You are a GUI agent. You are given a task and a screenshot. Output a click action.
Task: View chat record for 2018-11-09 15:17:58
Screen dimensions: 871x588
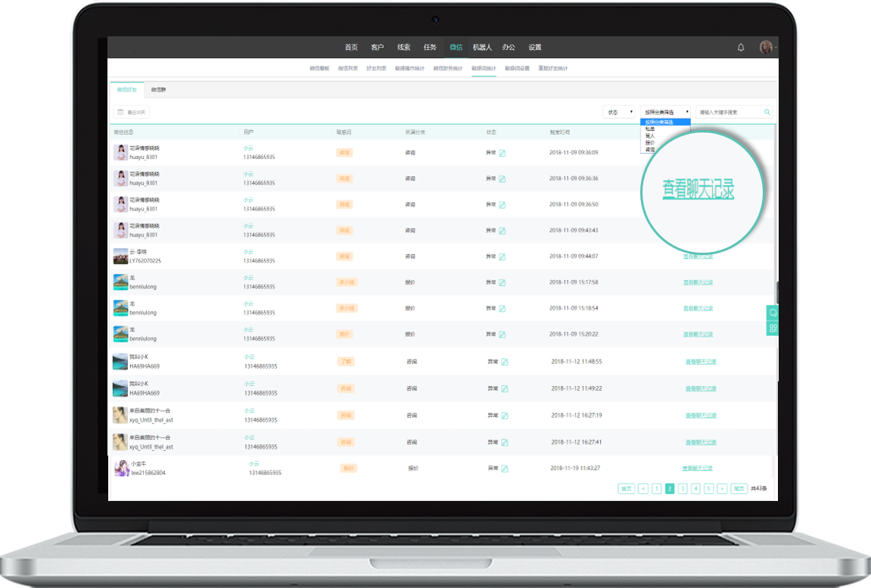[x=698, y=282]
